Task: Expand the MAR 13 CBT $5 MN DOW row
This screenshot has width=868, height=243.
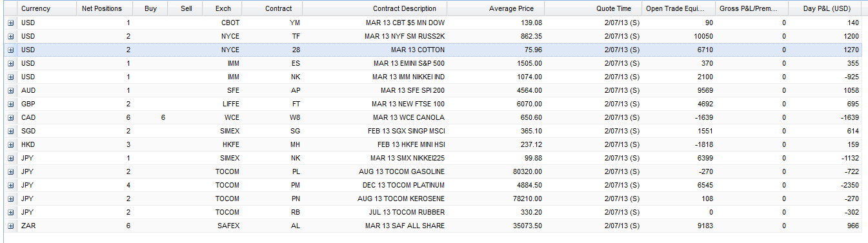Action: (x=10, y=23)
